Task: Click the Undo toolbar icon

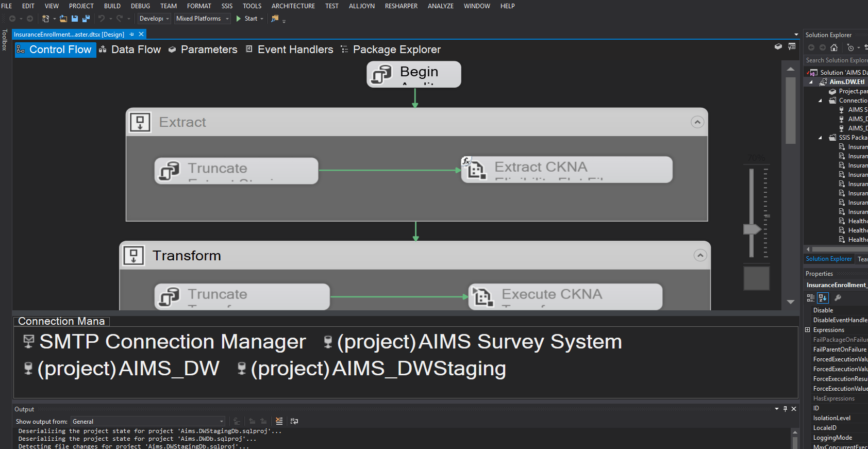Action: pos(102,19)
